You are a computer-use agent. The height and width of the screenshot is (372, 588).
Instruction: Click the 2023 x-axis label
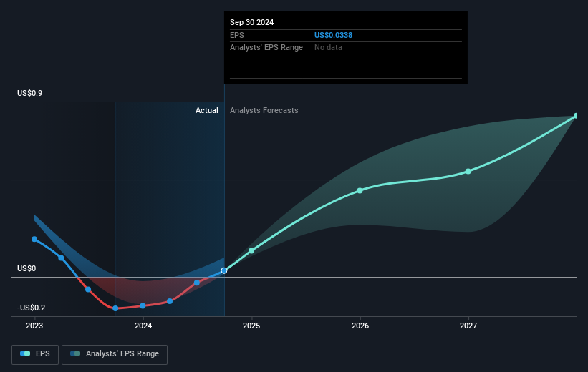coord(34,325)
